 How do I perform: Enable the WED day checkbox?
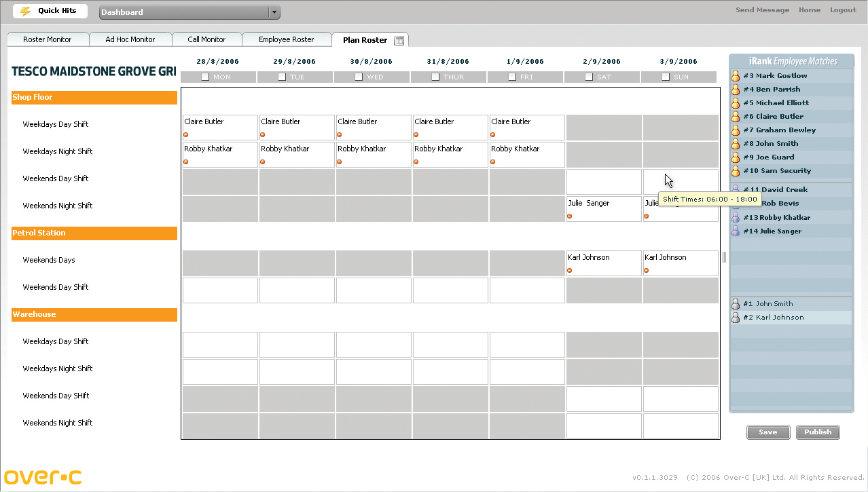pos(359,77)
